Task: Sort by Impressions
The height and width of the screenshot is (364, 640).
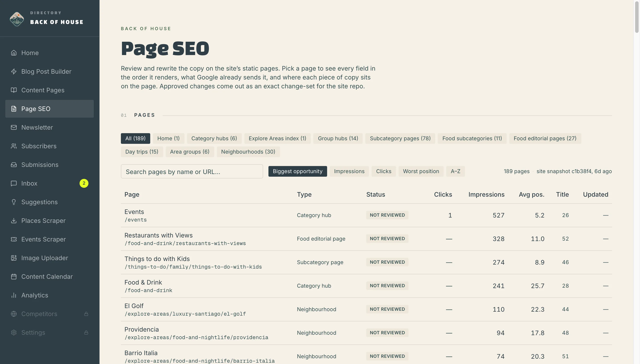Action: pos(349,171)
